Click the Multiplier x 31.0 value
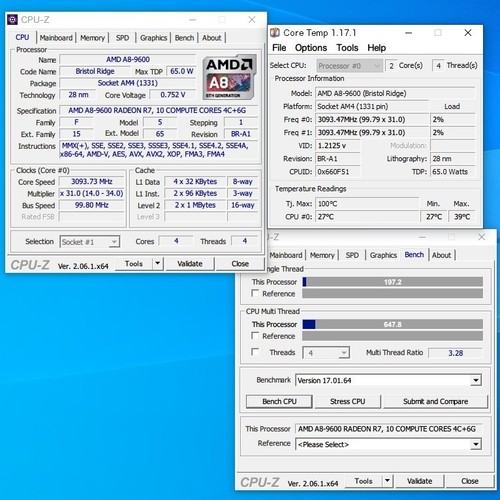 click(92, 193)
